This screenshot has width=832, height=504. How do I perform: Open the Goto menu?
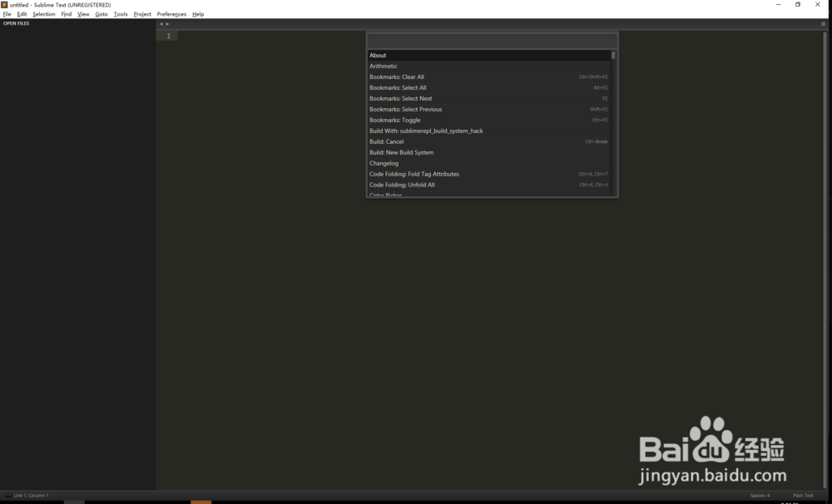101,14
